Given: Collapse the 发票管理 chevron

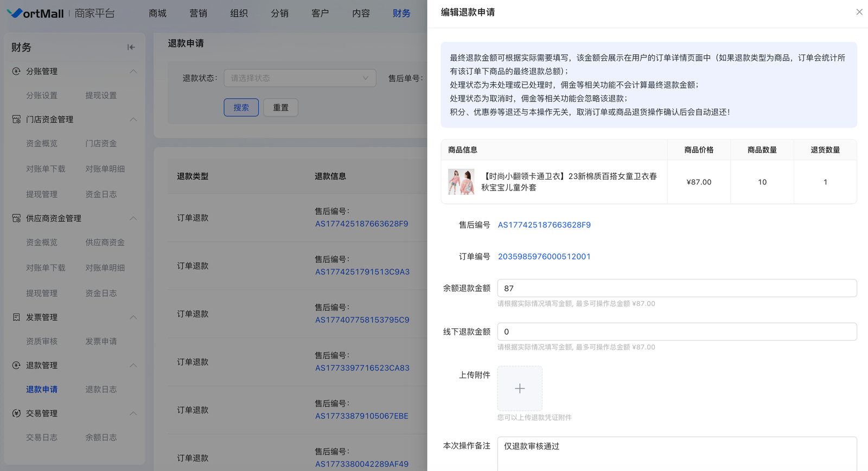Looking at the screenshot, I should (133, 317).
